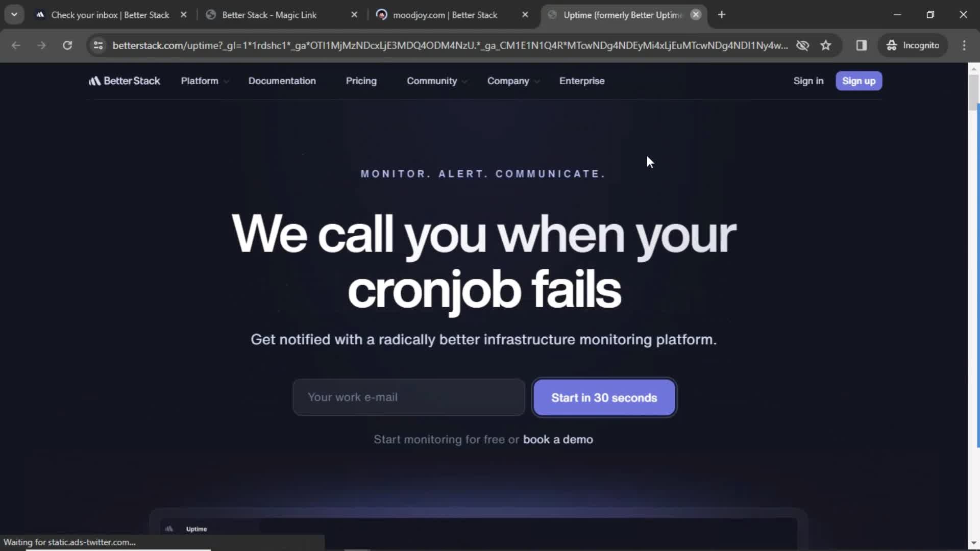Click the Start in 30 seconds button
This screenshot has height=551, width=980.
(x=604, y=397)
